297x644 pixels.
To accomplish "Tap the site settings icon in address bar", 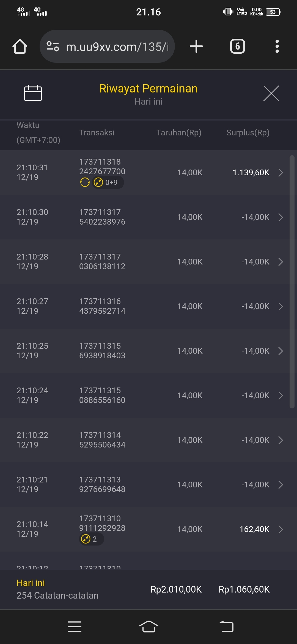I will (x=53, y=46).
